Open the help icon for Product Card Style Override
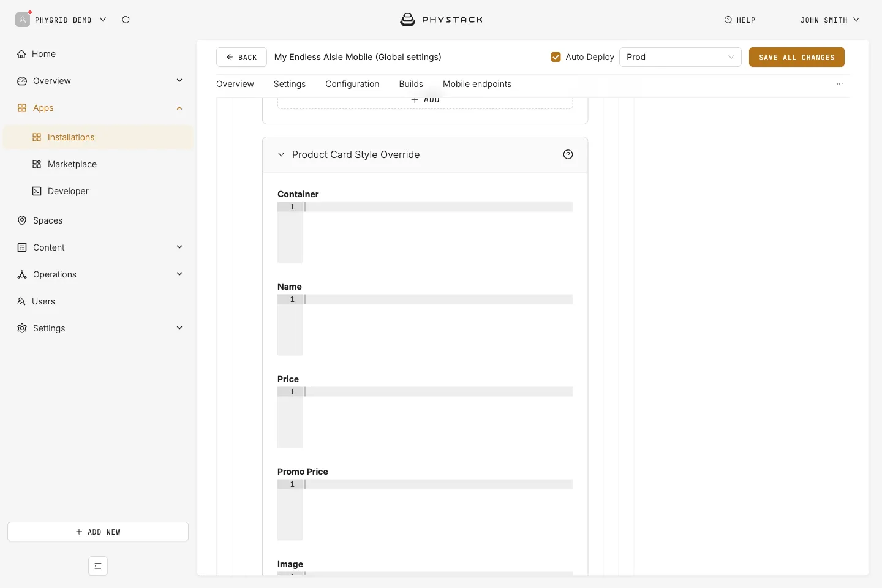The width and height of the screenshot is (882, 588). (x=568, y=154)
